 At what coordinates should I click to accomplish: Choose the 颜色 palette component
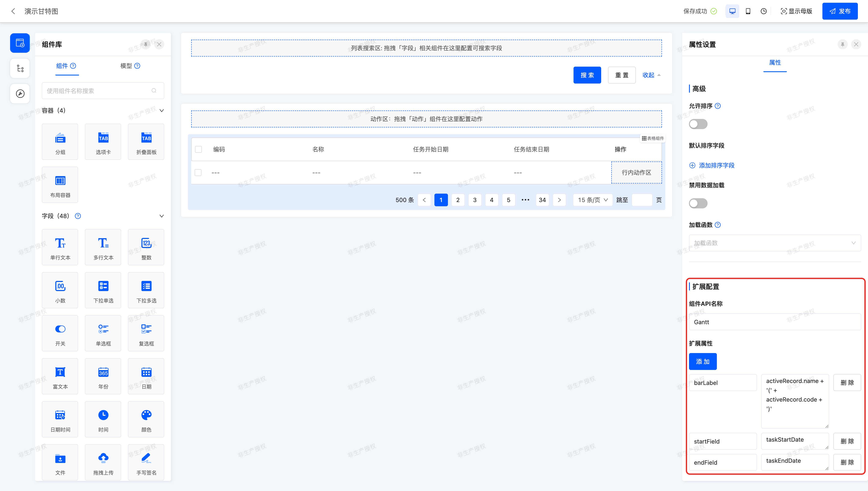pos(146,419)
